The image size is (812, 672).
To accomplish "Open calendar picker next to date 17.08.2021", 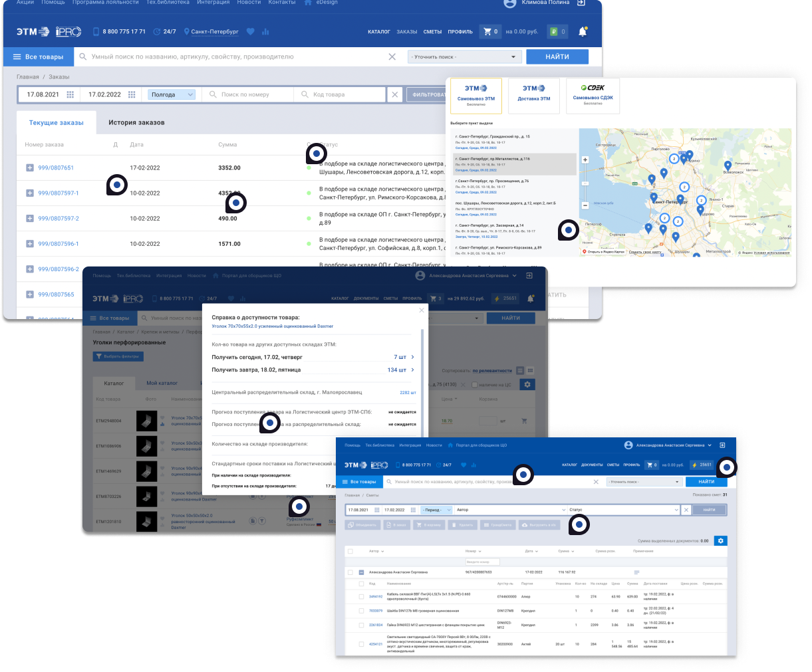I will [70, 94].
